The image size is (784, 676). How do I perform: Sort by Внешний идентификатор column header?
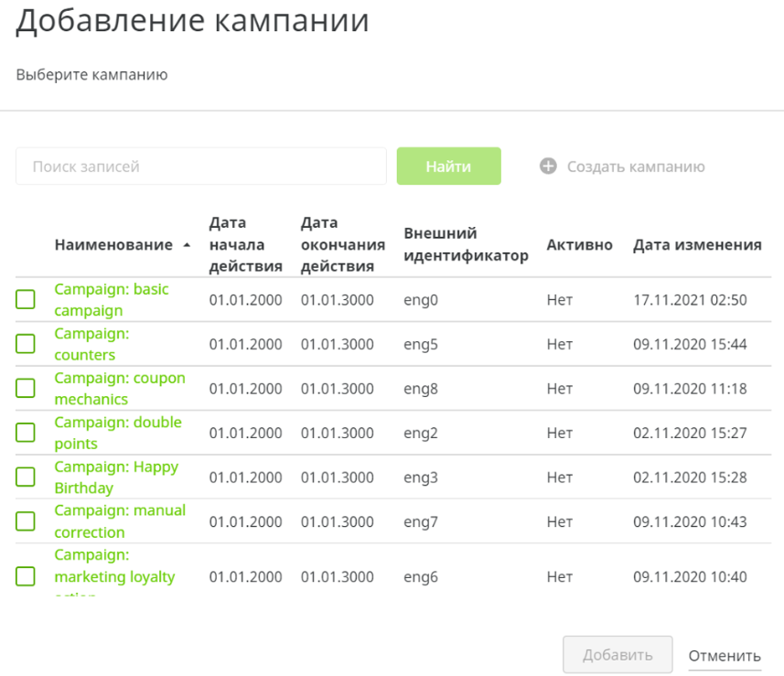tap(466, 244)
